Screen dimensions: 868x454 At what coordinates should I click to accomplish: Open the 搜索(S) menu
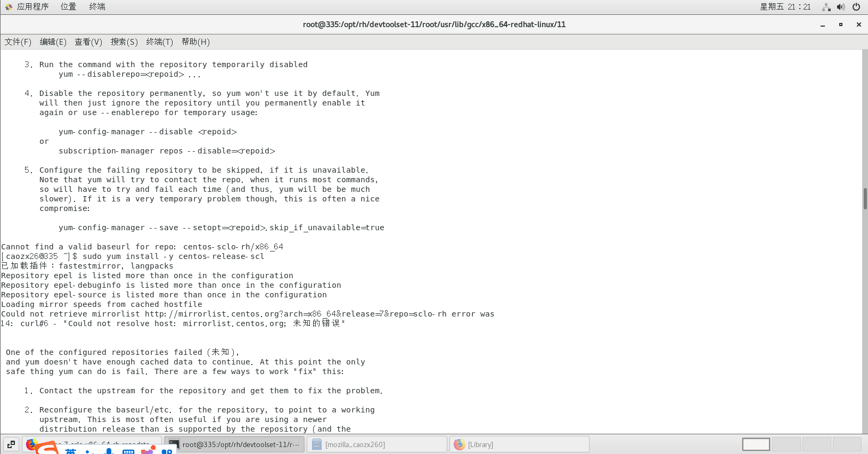tap(124, 42)
